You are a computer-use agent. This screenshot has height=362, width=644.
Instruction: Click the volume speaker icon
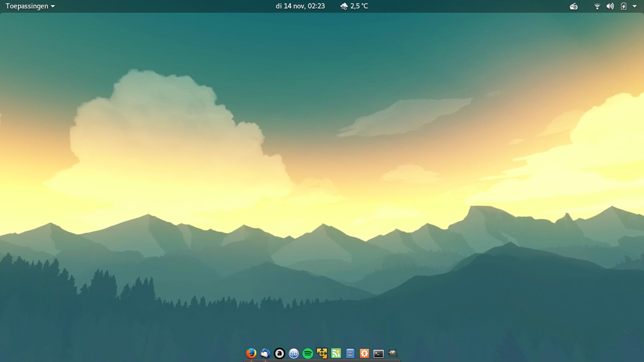(610, 6)
